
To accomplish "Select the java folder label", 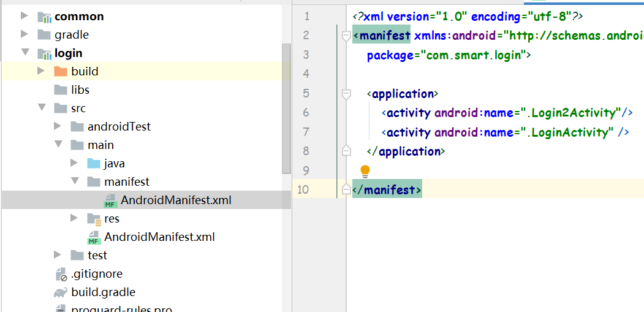I will tap(114, 163).
